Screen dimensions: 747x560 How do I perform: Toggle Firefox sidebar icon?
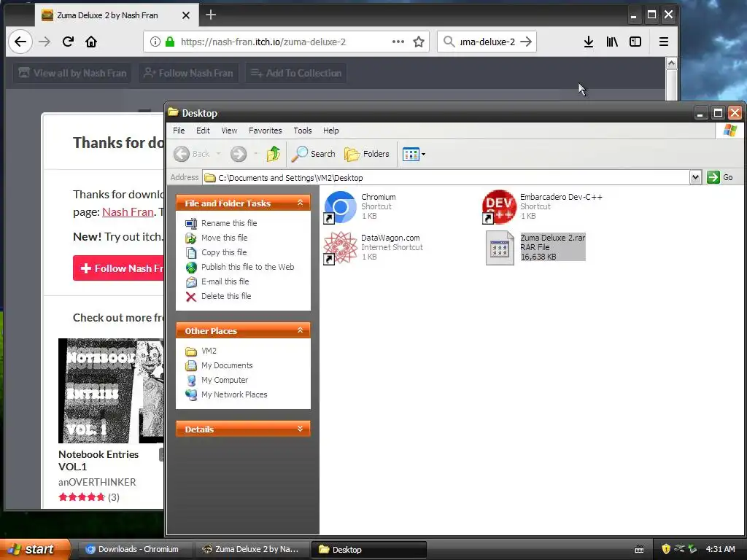click(635, 42)
